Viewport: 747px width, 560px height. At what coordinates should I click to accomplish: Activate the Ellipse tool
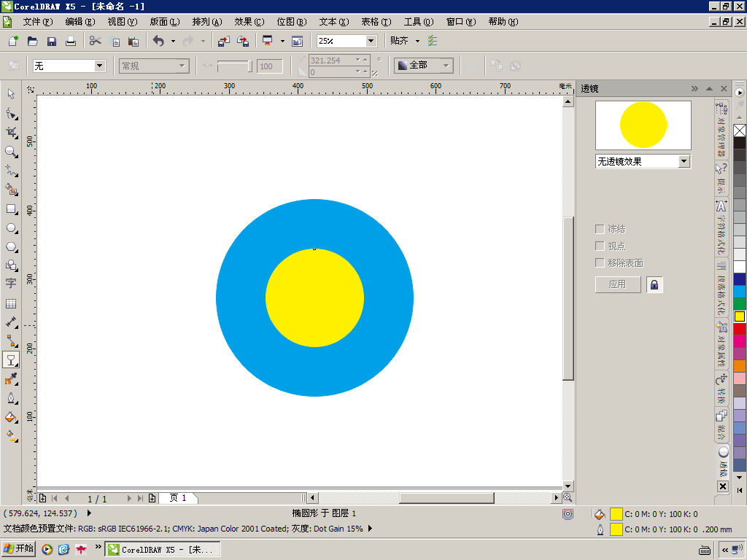click(11, 228)
